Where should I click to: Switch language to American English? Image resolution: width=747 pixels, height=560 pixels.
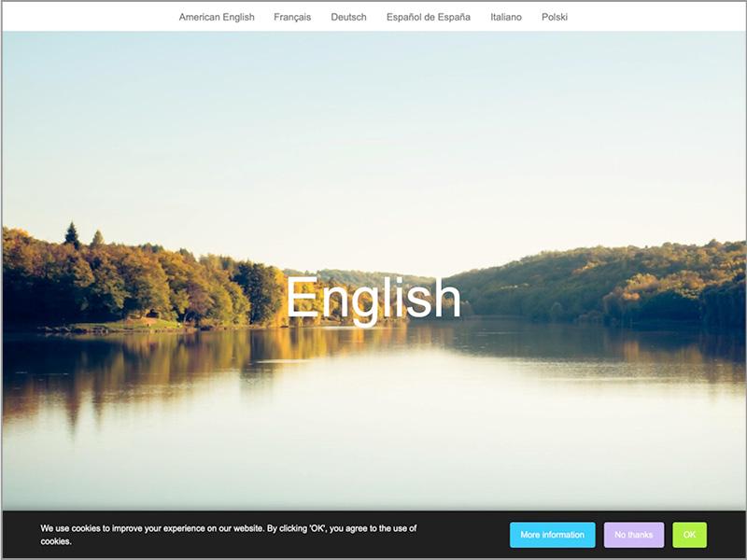coord(217,17)
